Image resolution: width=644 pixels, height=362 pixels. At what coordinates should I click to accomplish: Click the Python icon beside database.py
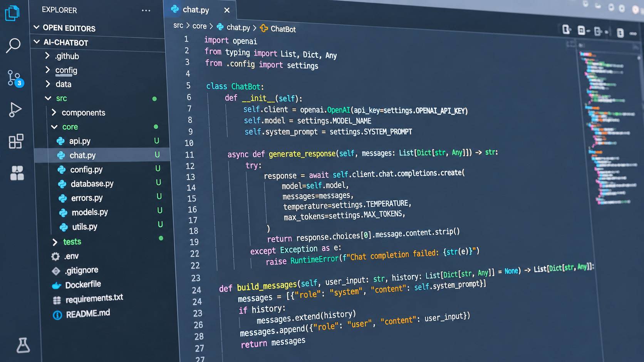click(x=62, y=184)
